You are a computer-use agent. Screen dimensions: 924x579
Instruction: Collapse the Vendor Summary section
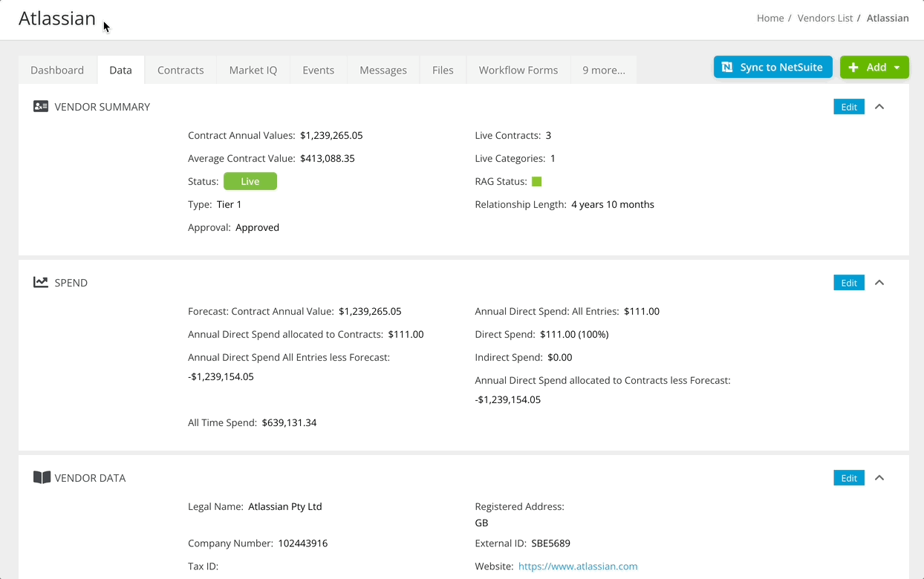click(879, 106)
